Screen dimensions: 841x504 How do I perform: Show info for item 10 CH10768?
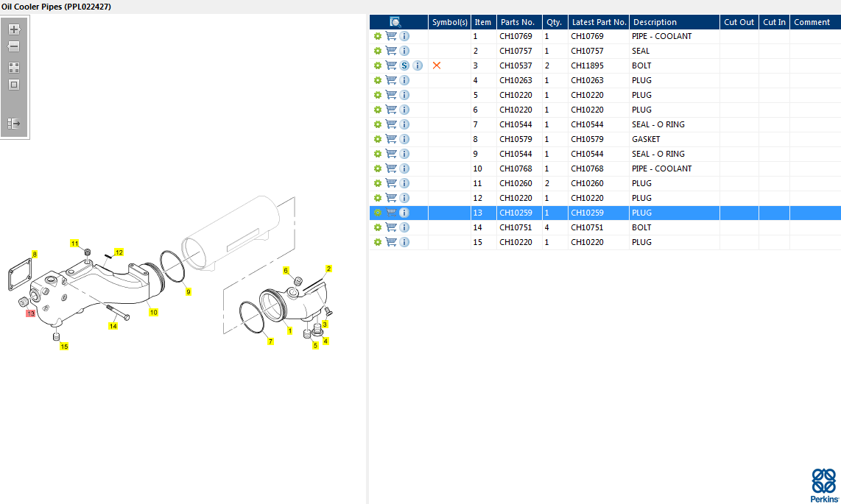[404, 168]
